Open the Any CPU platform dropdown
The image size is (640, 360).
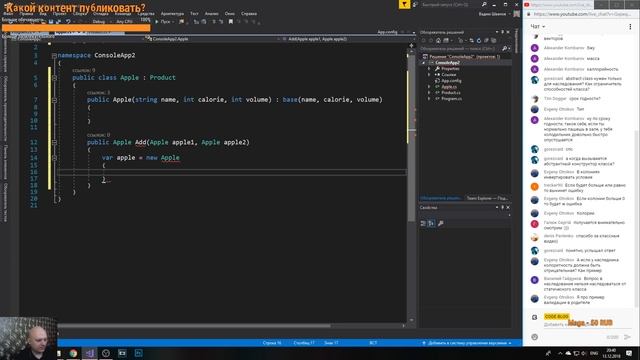(125, 22)
